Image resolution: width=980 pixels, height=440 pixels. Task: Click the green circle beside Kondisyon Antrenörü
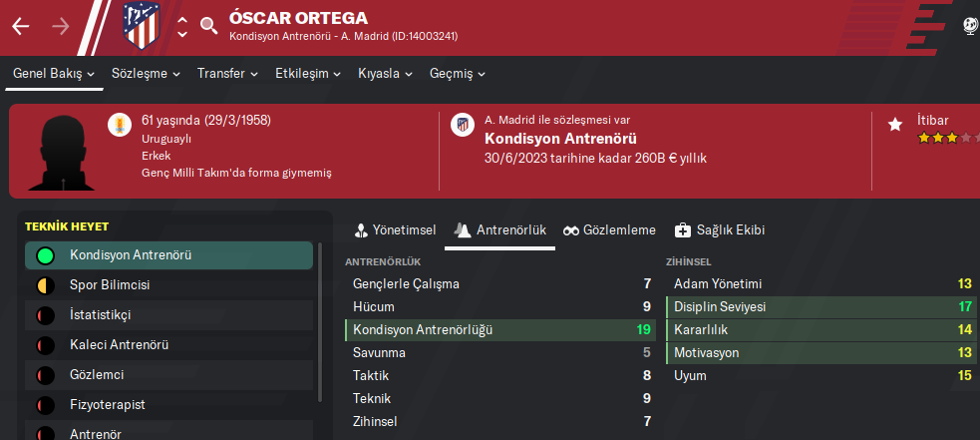(x=45, y=255)
